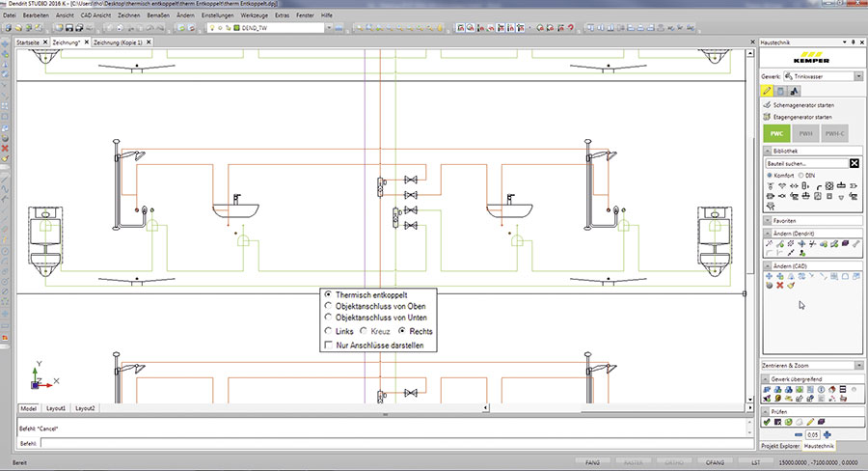Click into the Befehl command input line
The height and width of the screenshot is (471, 868).
397,443
